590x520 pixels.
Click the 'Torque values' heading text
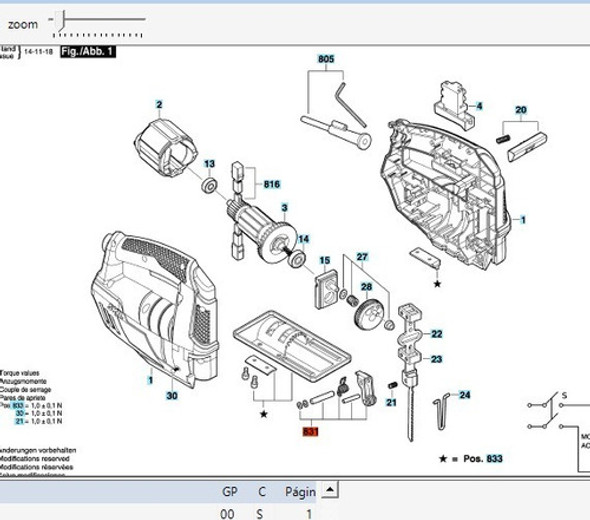[x=20, y=373]
